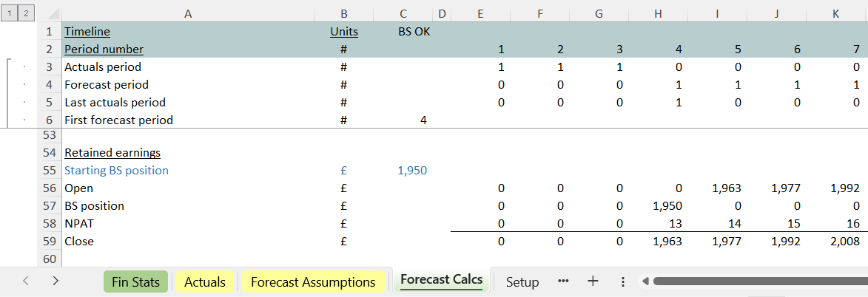868x297 pixels.
Task: Go to the Setup sheet
Action: pyautogui.click(x=522, y=281)
